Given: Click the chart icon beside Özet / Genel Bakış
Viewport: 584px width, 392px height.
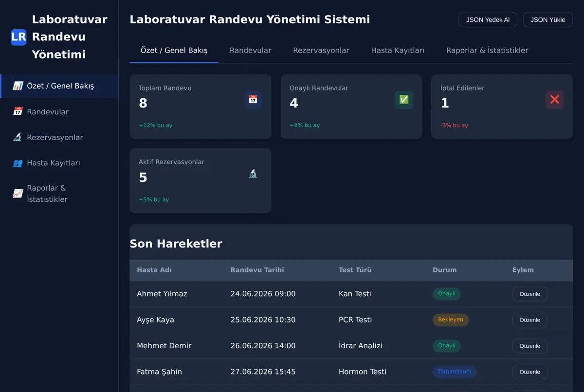Looking at the screenshot, I should 18,86.
